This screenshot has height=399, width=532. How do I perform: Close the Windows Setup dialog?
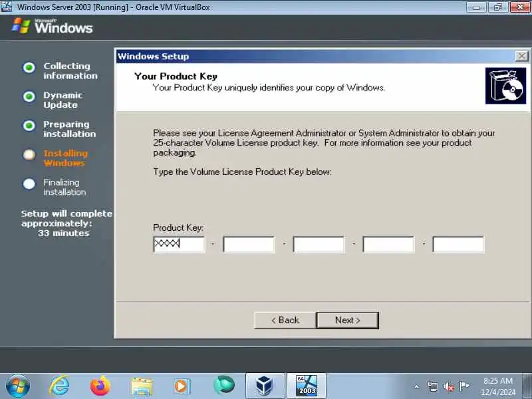coord(521,56)
